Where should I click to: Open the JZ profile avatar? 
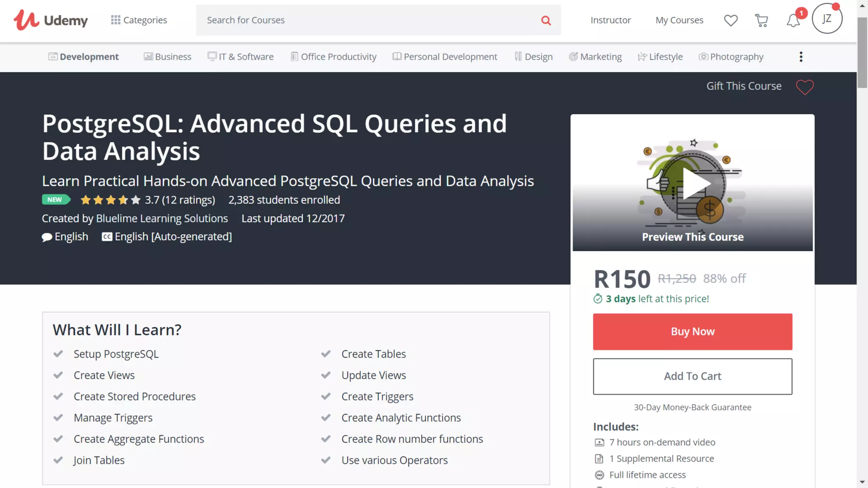[826, 19]
